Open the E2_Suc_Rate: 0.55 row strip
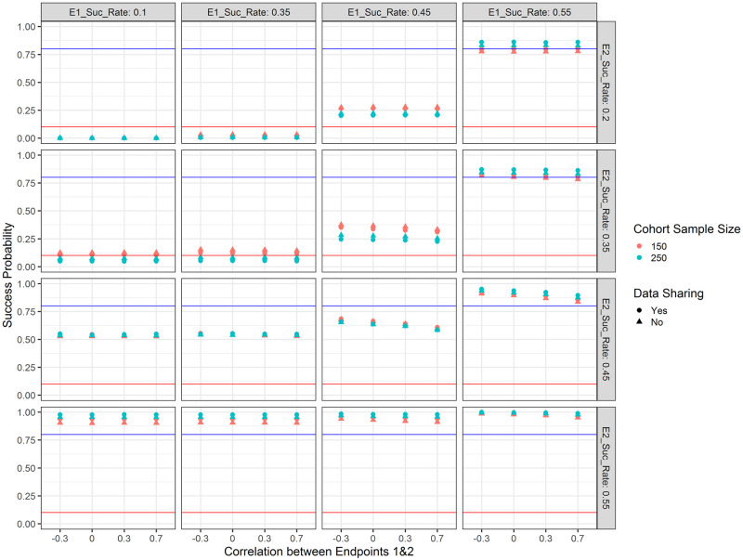Screen dimensions: 743x560 pos(610,467)
